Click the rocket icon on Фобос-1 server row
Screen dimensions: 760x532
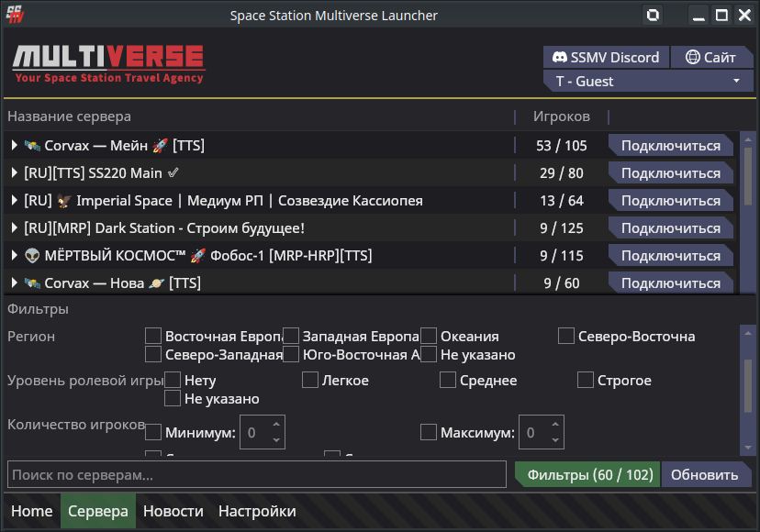tap(198, 254)
